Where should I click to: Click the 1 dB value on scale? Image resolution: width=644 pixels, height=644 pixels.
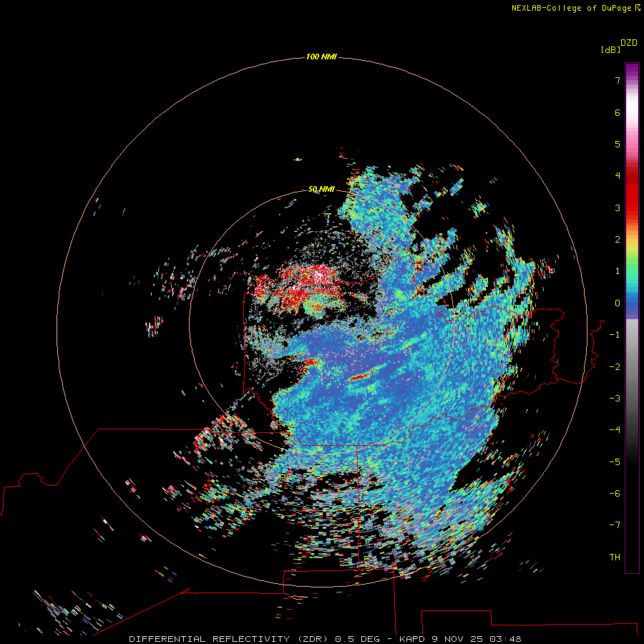pos(618,271)
